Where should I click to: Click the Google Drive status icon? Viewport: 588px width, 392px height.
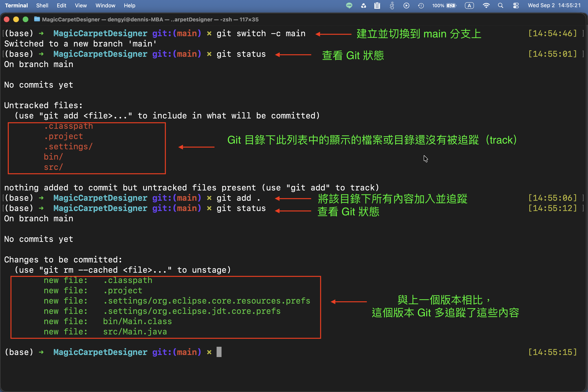point(363,6)
